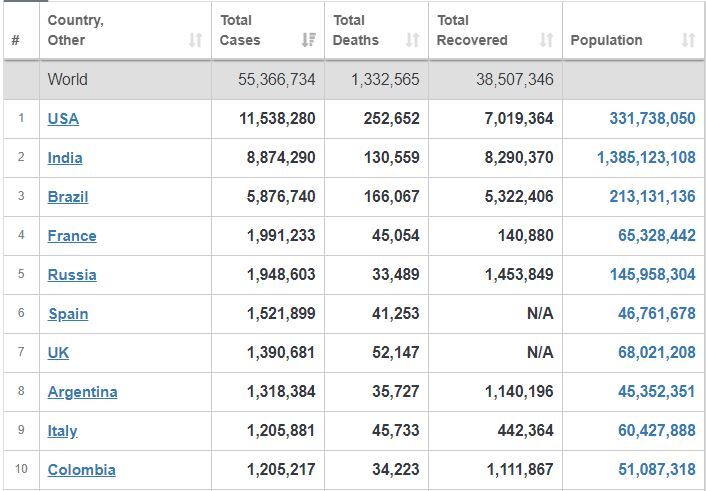706x491 pixels.
Task: Follow the UK link
Action: pos(58,353)
